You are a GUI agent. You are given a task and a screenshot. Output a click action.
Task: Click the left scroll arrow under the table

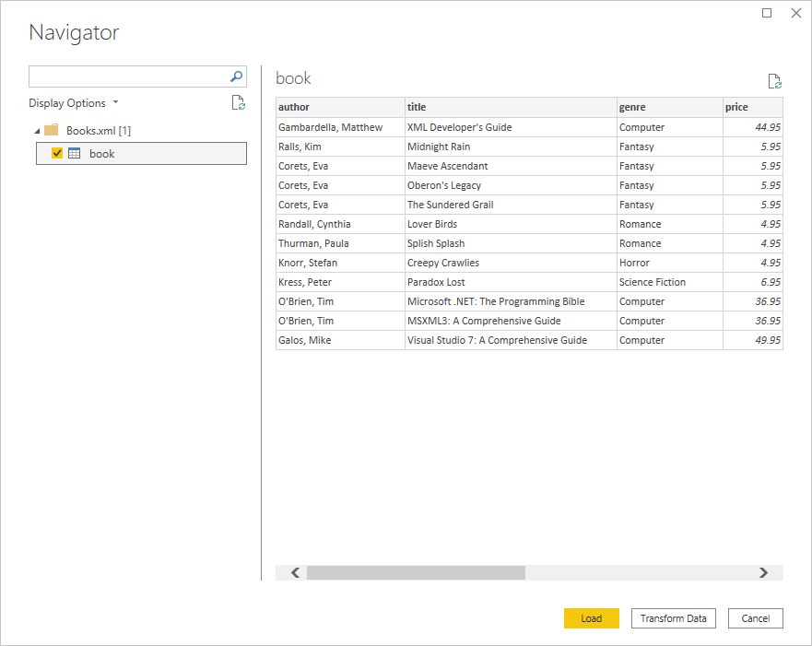[293, 572]
